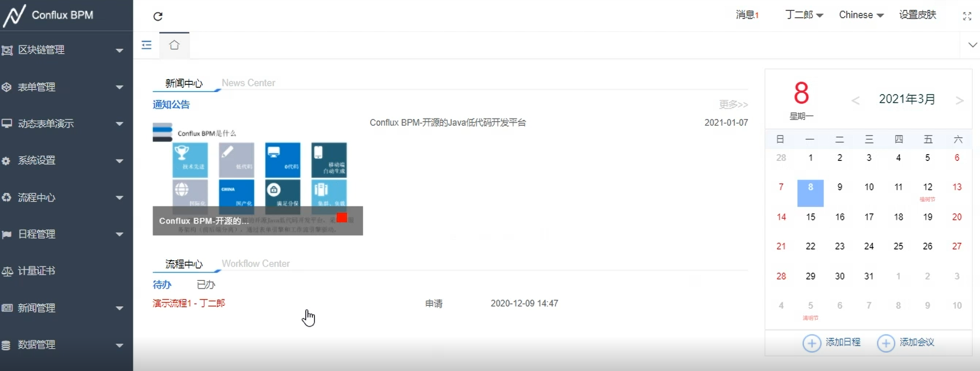This screenshot has width=980, height=371.
Task: Toggle fullscreen mode icon
Action: 967,16
